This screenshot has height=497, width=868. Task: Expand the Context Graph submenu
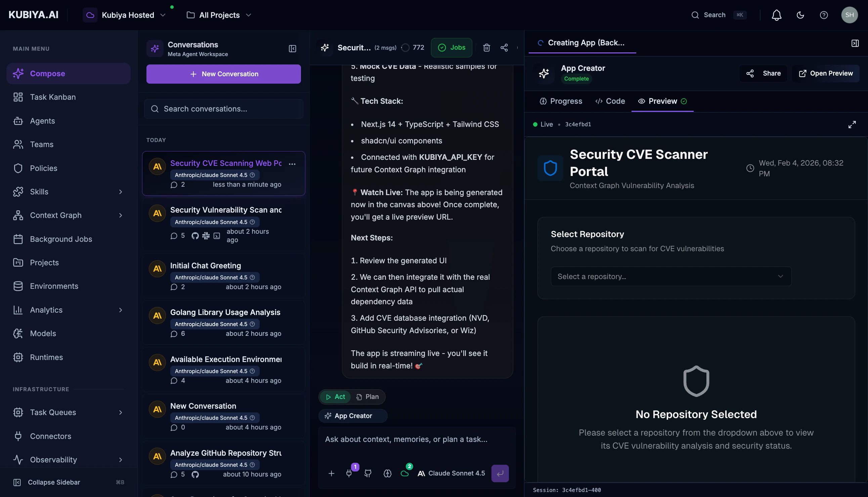[x=120, y=215]
